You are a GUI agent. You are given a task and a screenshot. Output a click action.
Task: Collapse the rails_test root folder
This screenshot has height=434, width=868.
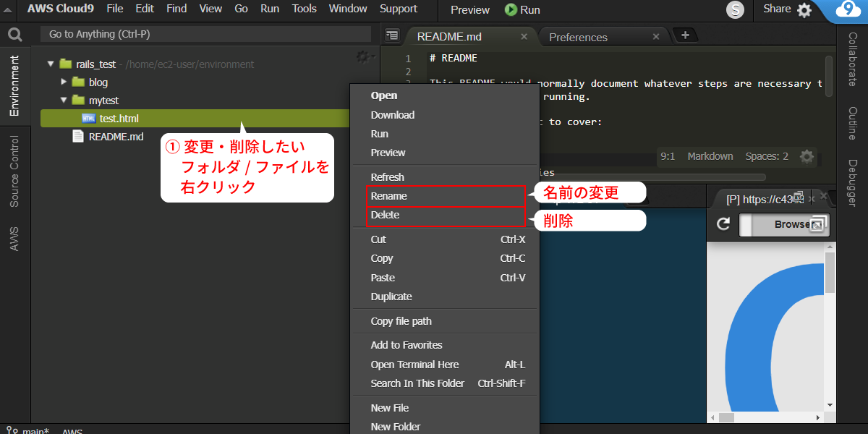tap(51, 64)
